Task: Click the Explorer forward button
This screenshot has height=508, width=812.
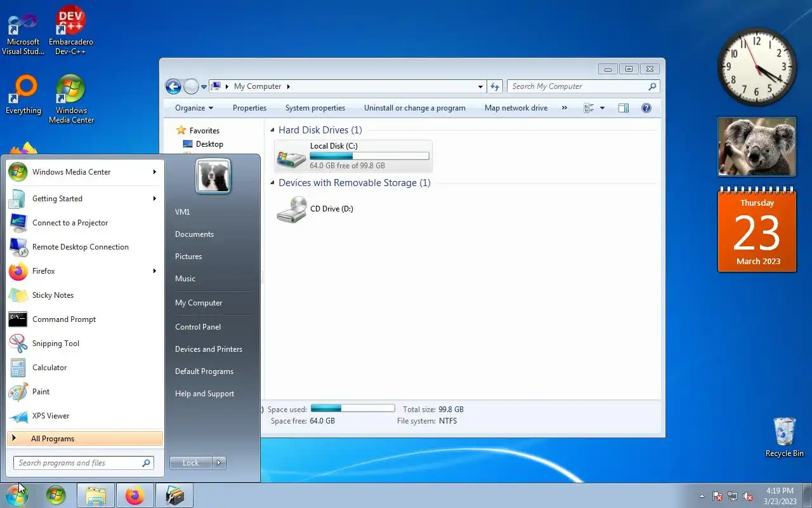Action: click(191, 86)
